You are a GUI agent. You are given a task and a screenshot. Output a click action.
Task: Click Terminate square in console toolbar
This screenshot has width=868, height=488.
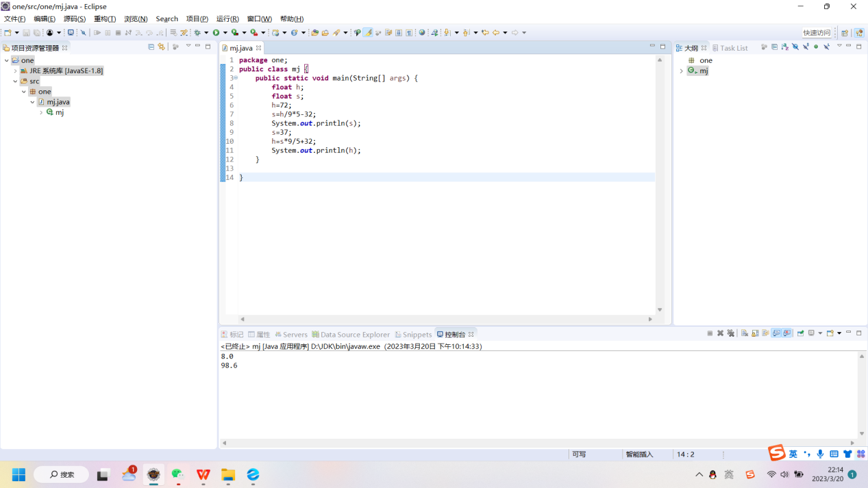(710, 333)
